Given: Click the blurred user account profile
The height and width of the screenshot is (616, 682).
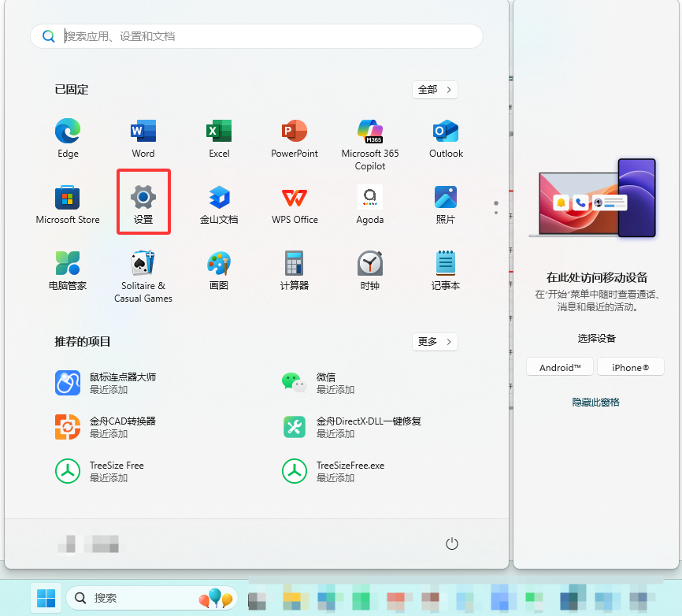Looking at the screenshot, I should [88, 544].
